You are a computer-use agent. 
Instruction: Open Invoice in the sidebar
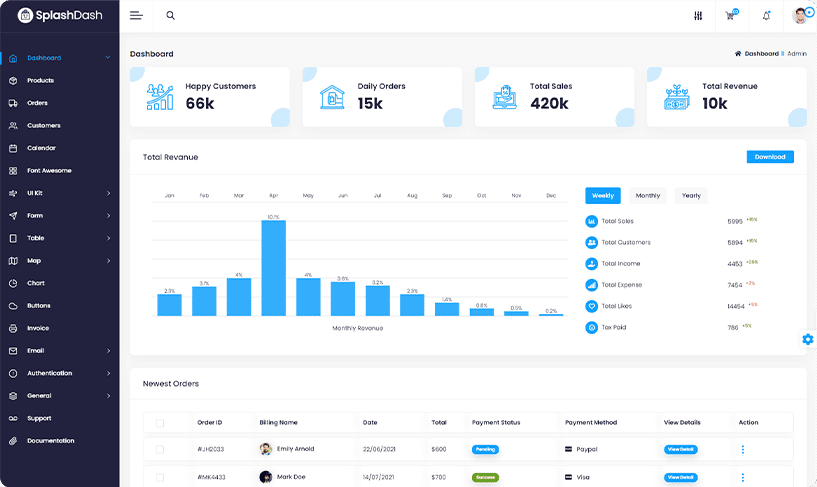point(38,328)
